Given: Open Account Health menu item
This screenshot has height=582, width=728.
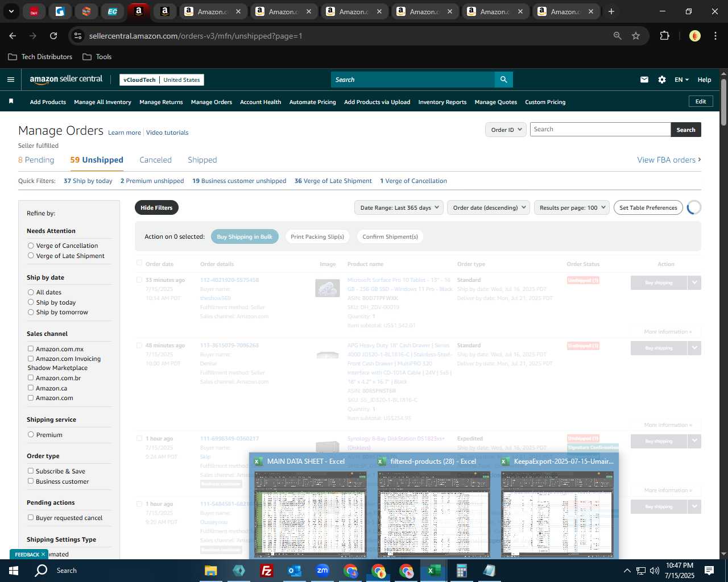Looking at the screenshot, I should point(260,102).
